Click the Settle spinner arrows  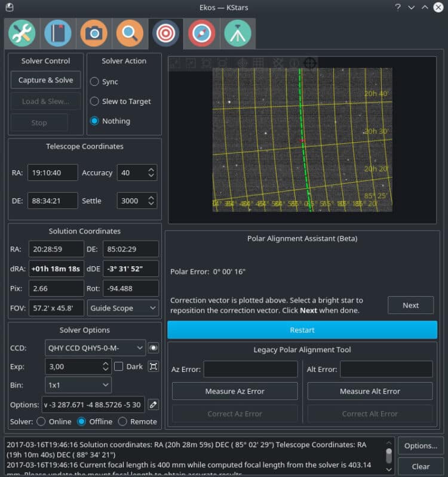pos(151,201)
